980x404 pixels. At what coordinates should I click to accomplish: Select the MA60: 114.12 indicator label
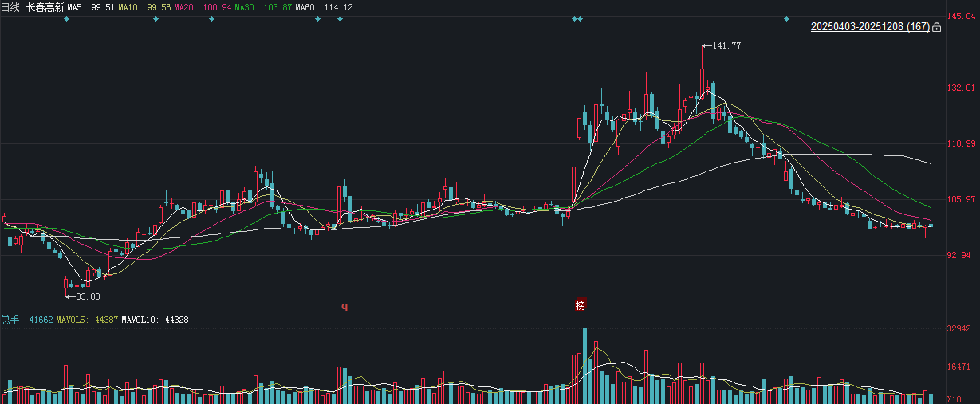pyautogui.click(x=324, y=7)
